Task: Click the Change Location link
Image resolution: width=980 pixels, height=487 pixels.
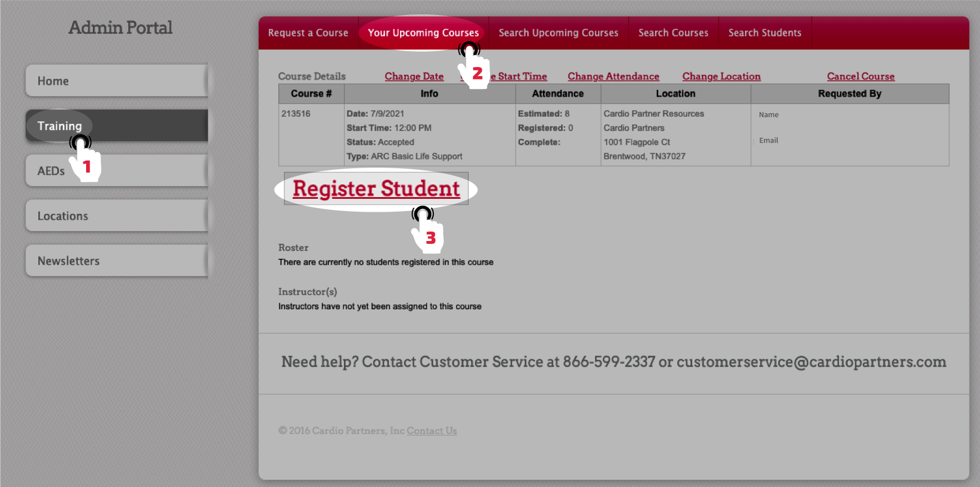Action: tap(721, 77)
